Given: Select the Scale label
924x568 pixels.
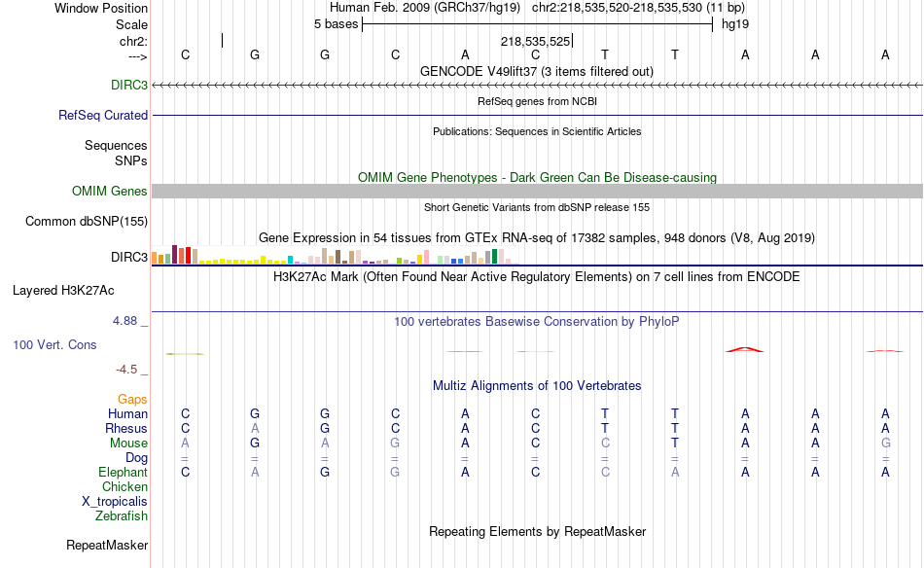Looking at the screenshot, I should point(131,24).
